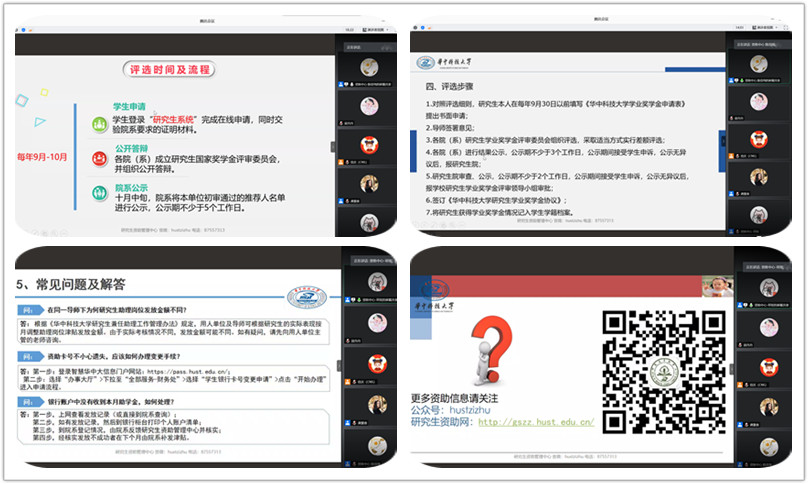Collapse participant sidebar beside the 评选时间及流程 slide
The height and width of the screenshot is (484, 808).
click(332, 147)
